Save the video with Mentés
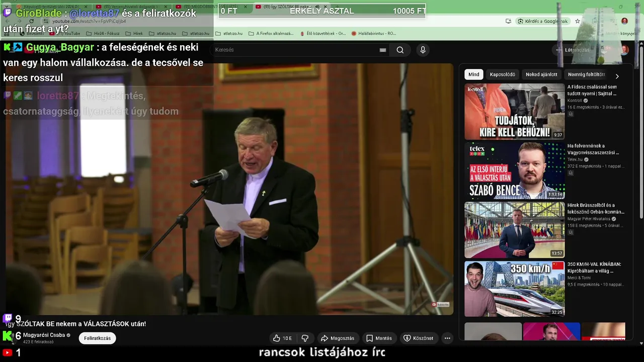This screenshot has width=644, height=362. coord(379,338)
